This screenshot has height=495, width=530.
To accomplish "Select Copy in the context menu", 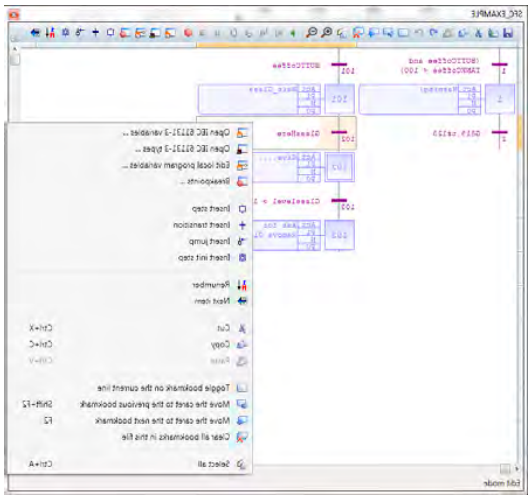I will [x=130, y=345].
